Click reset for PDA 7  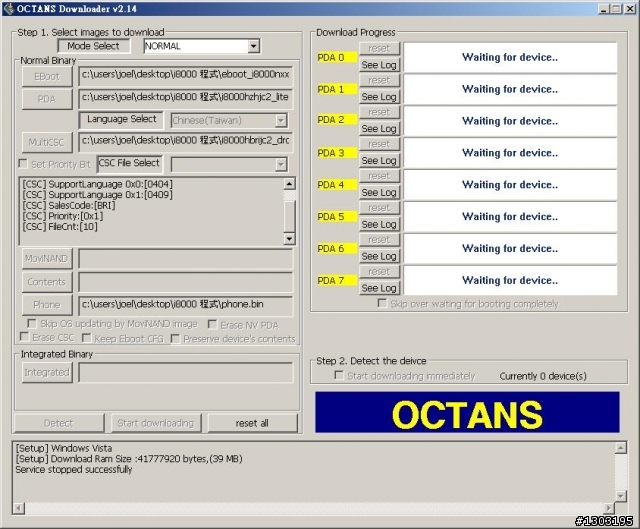(379, 271)
